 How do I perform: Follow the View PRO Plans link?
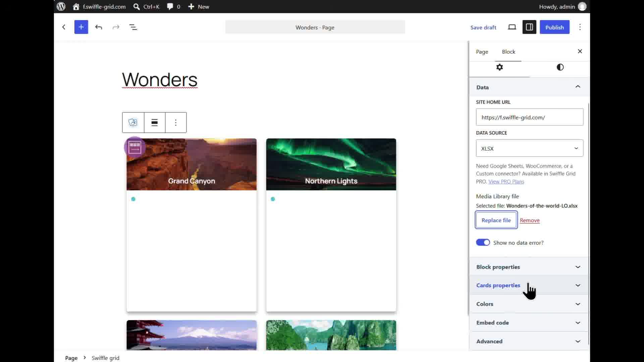[x=506, y=181]
